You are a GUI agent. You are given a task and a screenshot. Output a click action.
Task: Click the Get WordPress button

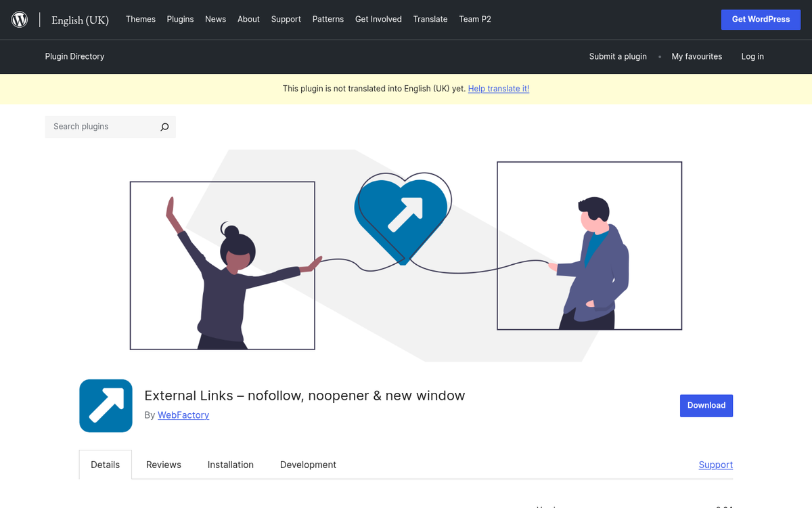click(761, 20)
